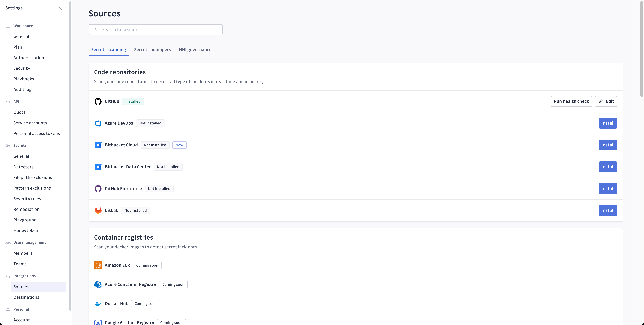Click the New badge on Bitbucket Cloud
This screenshot has height=325, width=644.
click(x=179, y=145)
